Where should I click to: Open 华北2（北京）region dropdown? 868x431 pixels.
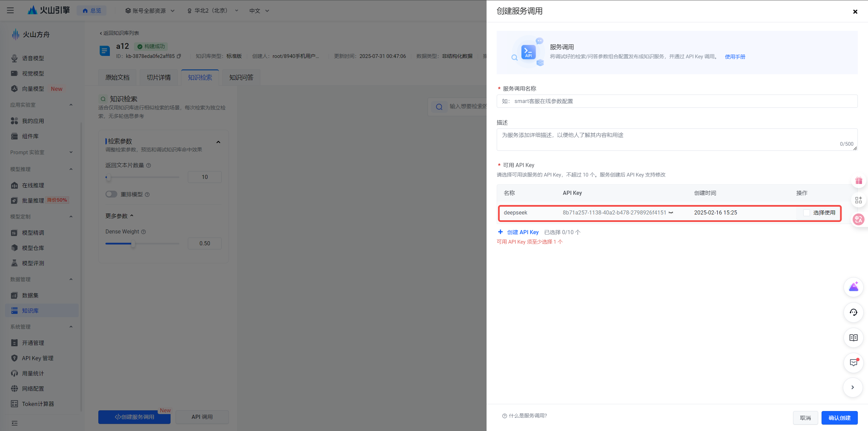pyautogui.click(x=213, y=11)
